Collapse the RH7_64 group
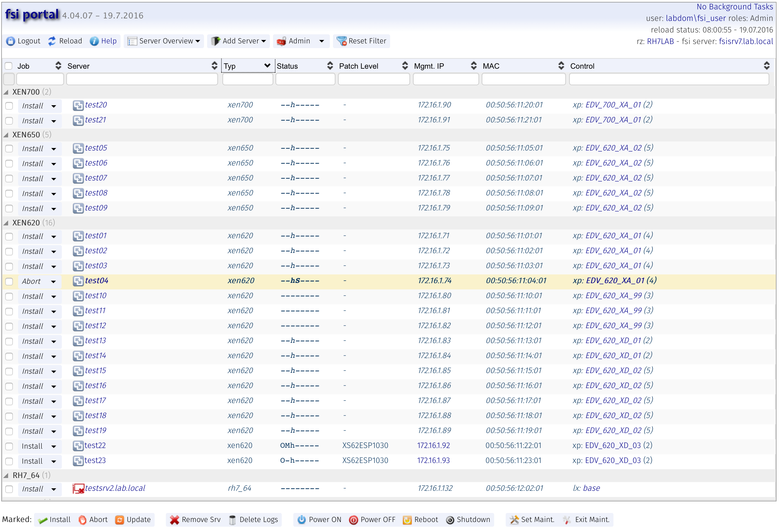The image size is (779, 532). [6, 475]
